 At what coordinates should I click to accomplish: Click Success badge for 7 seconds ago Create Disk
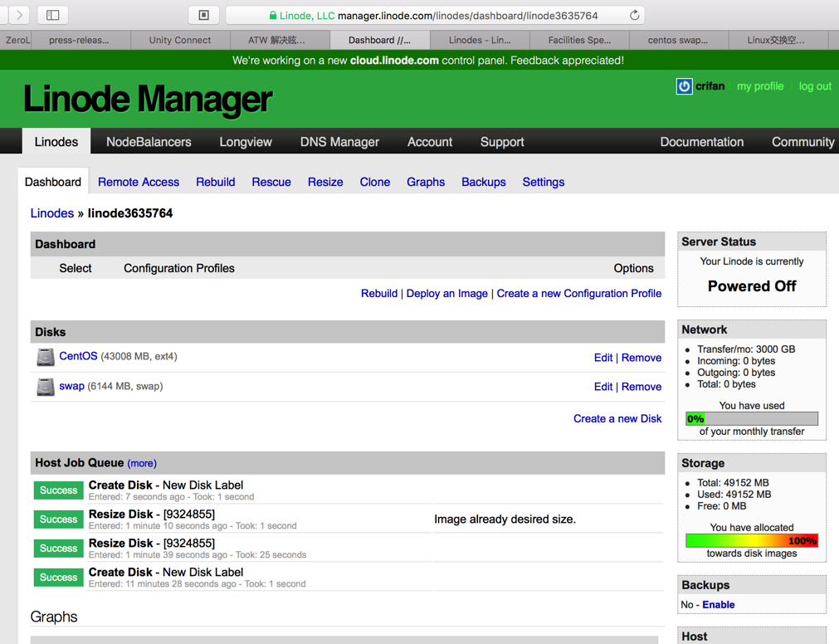[x=58, y=490]
